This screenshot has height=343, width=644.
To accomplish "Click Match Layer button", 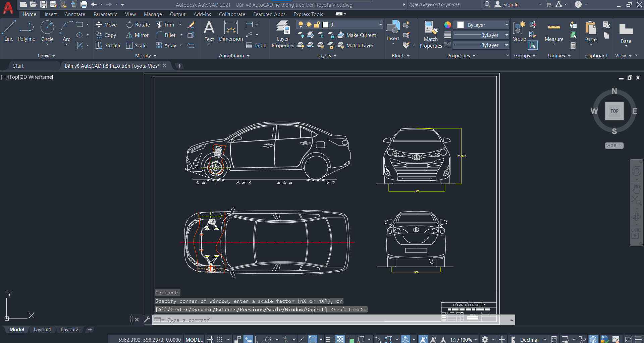I will pyautogui.click(x=356, y=45).
